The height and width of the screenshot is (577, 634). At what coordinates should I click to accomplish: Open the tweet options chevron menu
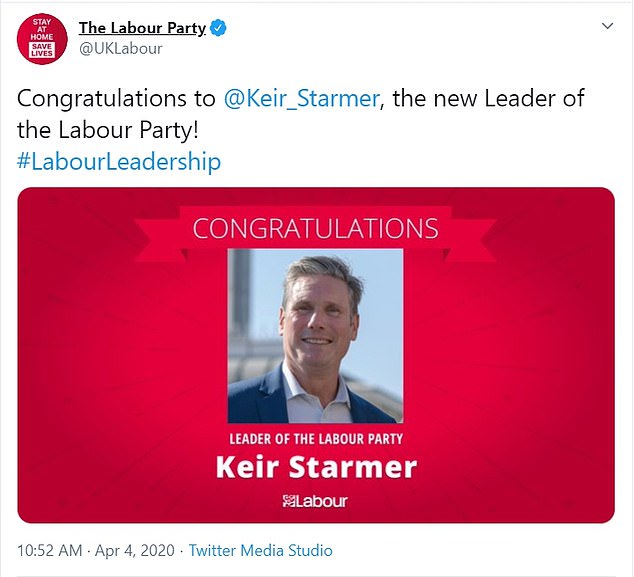[x=607, y=28]
